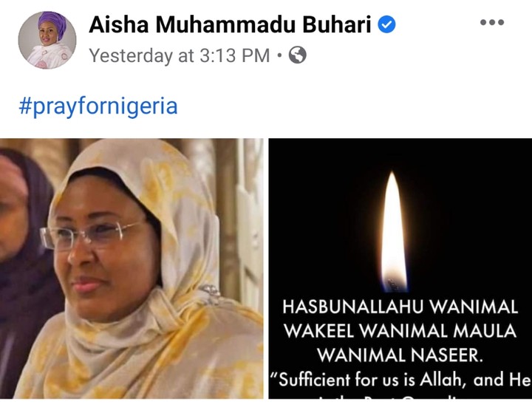
Task: Click the purple headwrap in the avatar
Action: click(52, 24)
